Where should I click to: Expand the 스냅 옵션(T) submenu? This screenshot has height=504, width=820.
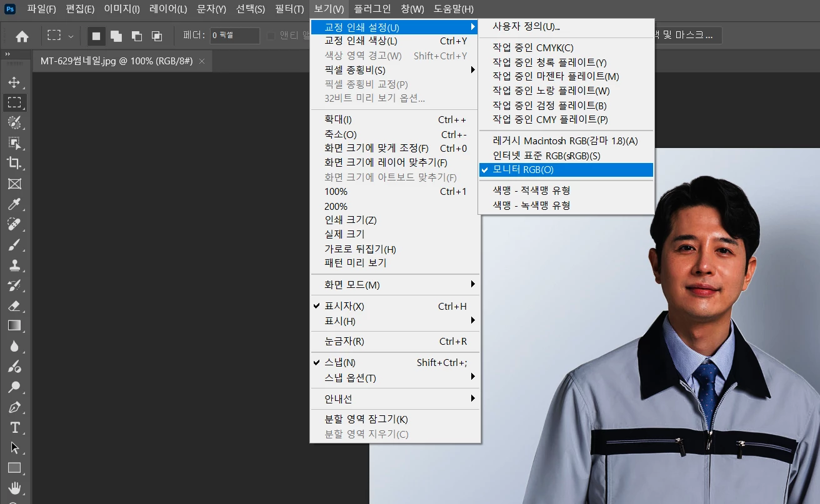tap(396, 378)
